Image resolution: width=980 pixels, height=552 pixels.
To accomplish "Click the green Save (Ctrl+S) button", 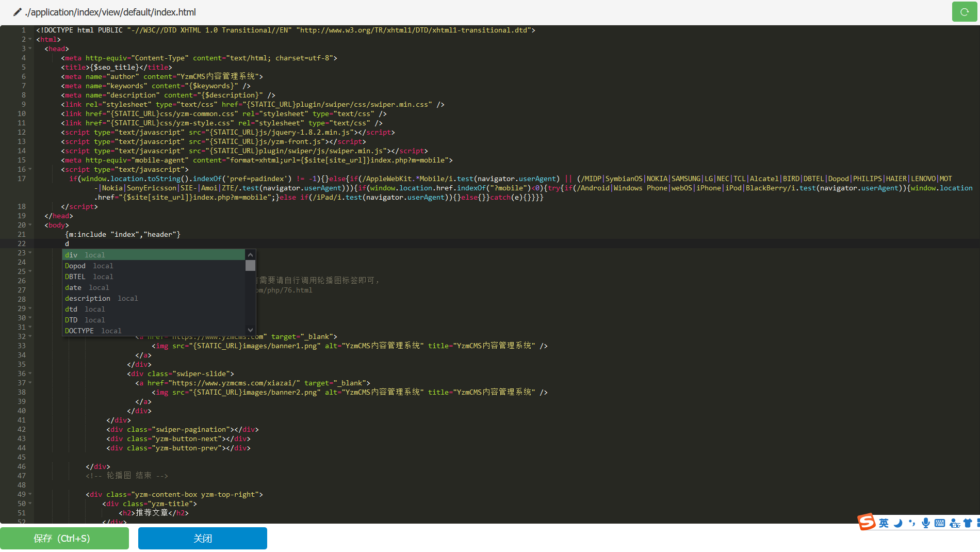I will pos(64,538).
